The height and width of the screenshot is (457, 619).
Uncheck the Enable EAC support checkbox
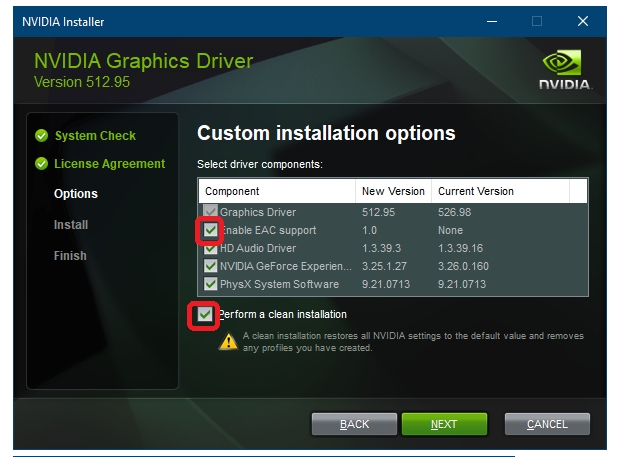(210, 231)
